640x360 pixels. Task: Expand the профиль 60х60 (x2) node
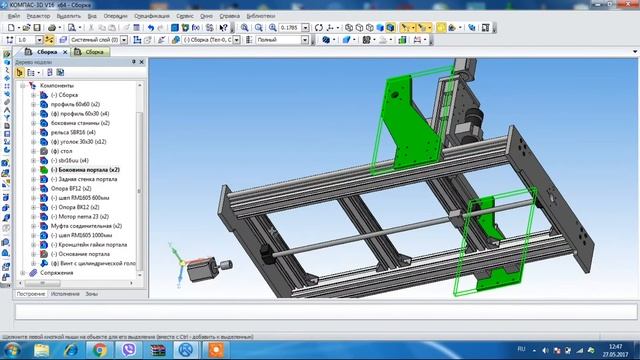tap(33, 104)
